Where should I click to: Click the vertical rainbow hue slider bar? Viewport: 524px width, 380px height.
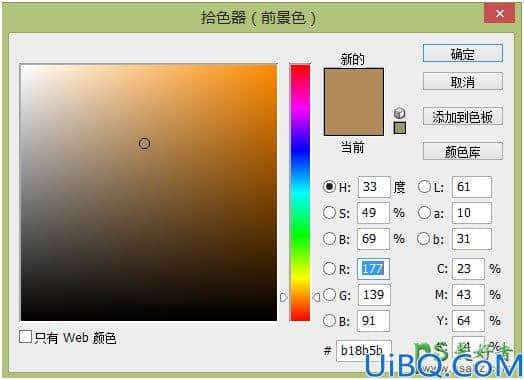click(x=300, y=193)
